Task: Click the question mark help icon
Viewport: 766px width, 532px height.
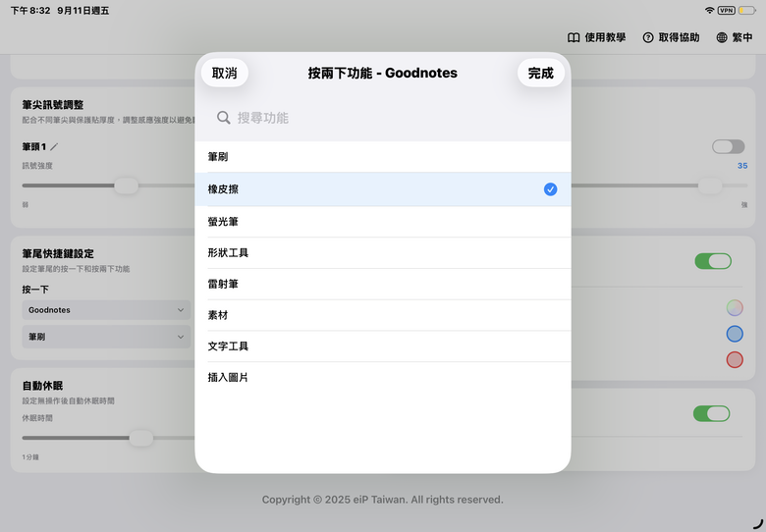Action: tap(648, 37)
